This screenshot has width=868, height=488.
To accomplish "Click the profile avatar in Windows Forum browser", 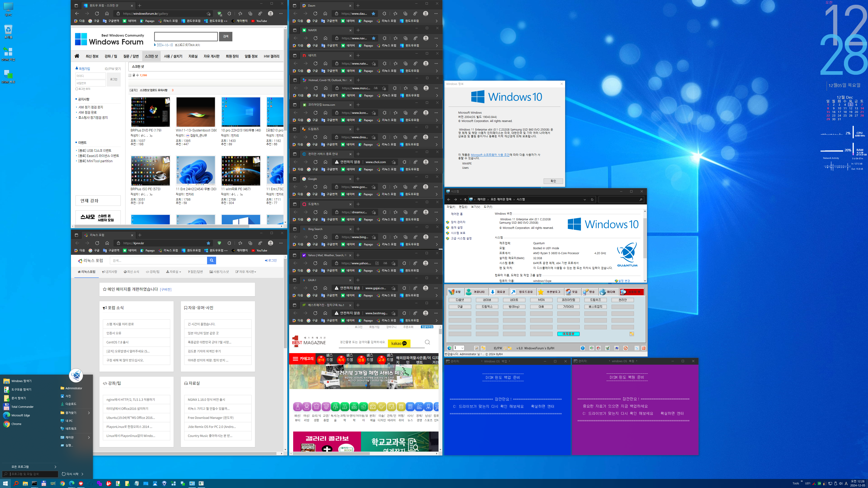I will [x=271, y=14].
